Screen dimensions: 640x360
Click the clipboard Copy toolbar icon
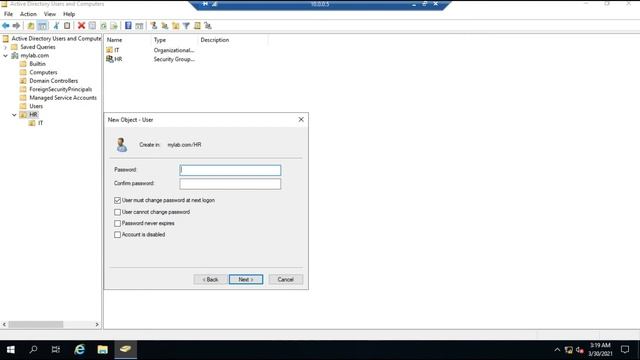[x=67, y=26]
